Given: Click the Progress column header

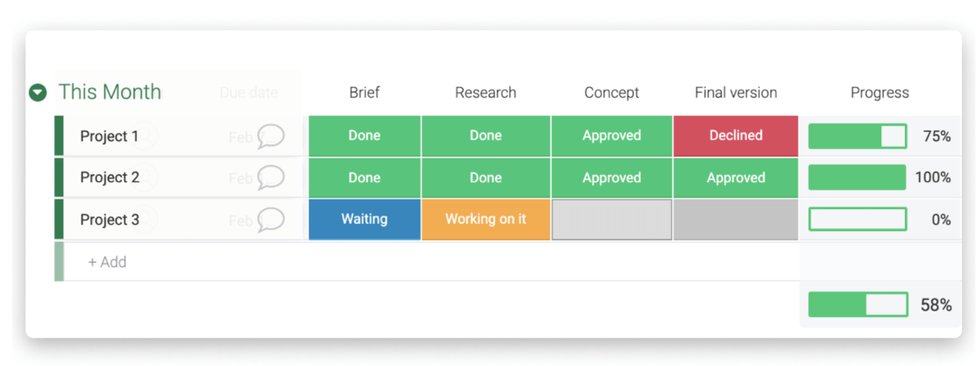Looking at the screenshot, I should [880, 92].
